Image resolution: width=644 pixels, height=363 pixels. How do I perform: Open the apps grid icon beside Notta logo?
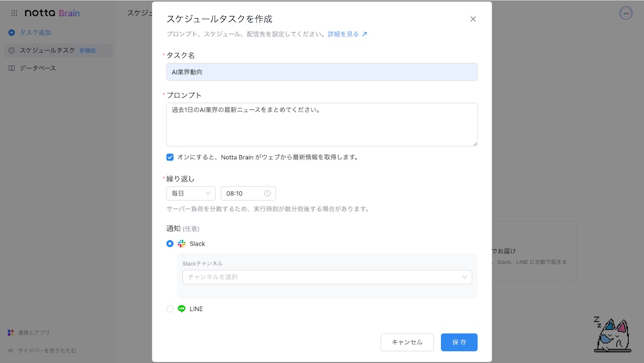click(14, 13)
